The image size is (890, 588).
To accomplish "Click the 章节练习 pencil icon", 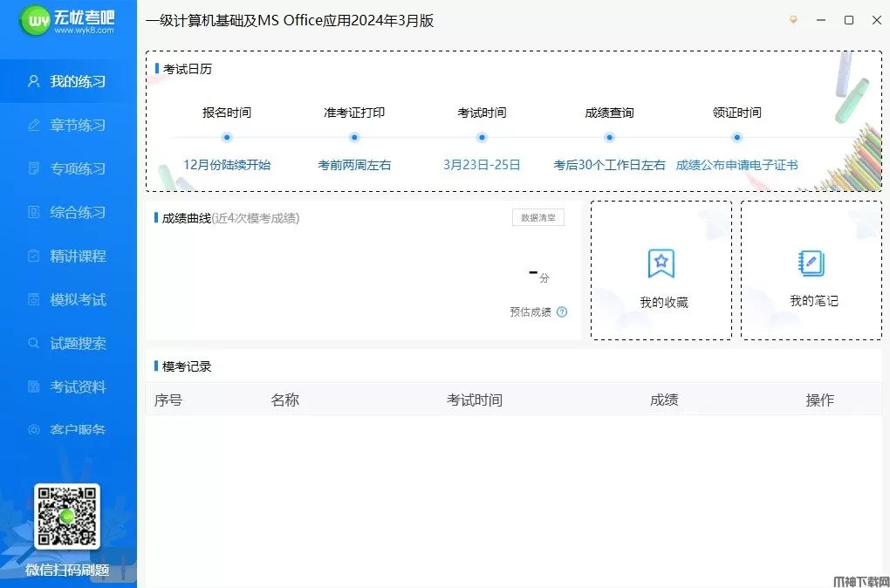I will [34, 125].
